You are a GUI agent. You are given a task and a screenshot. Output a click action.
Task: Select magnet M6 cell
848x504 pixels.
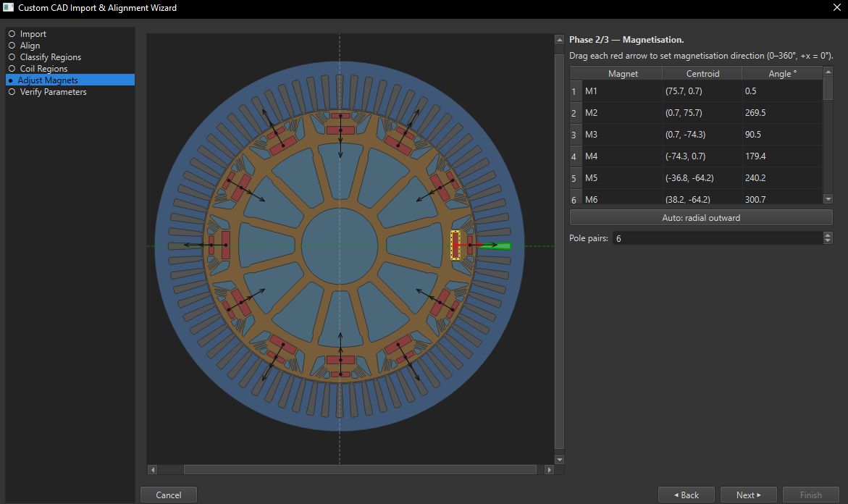tap(623, 197)
